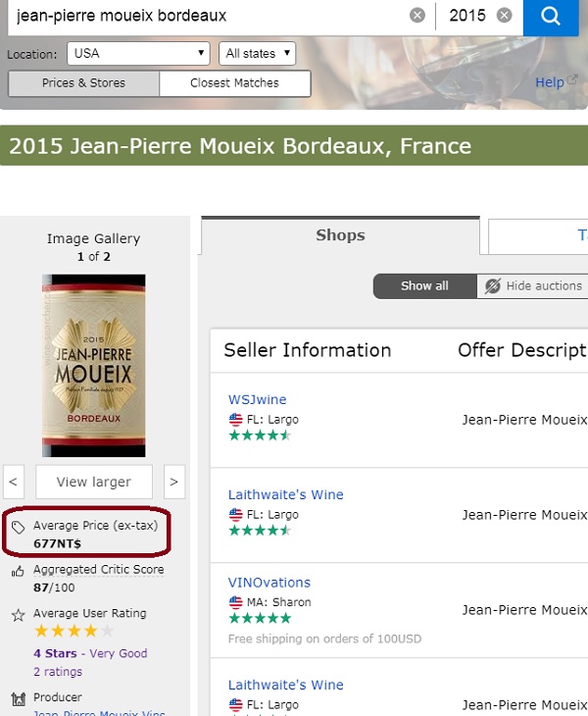Viewport: 588px width, 716px height.
Task: Show the previous gallery image arrow
Action: tap(14, 482)
